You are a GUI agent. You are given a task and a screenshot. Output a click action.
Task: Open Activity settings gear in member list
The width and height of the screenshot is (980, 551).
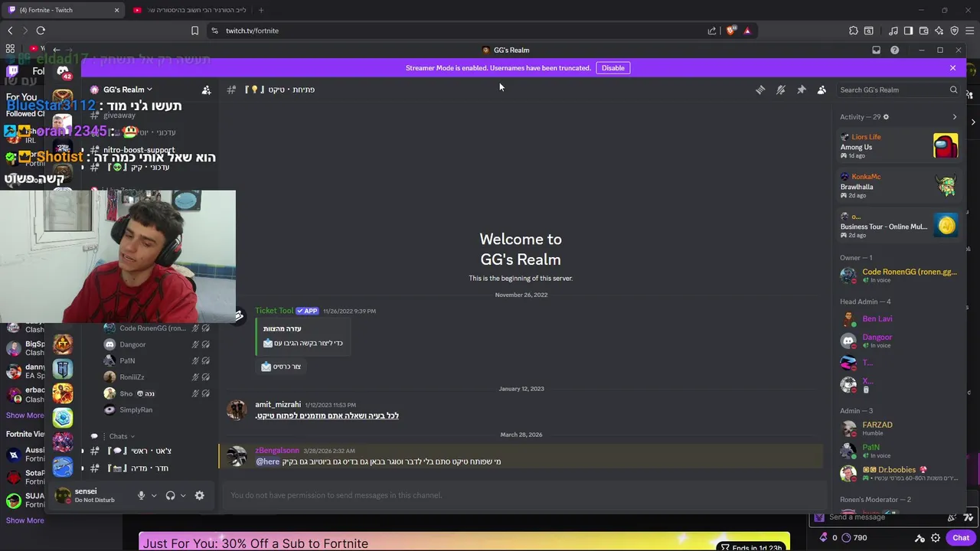(x=886, y=117)
